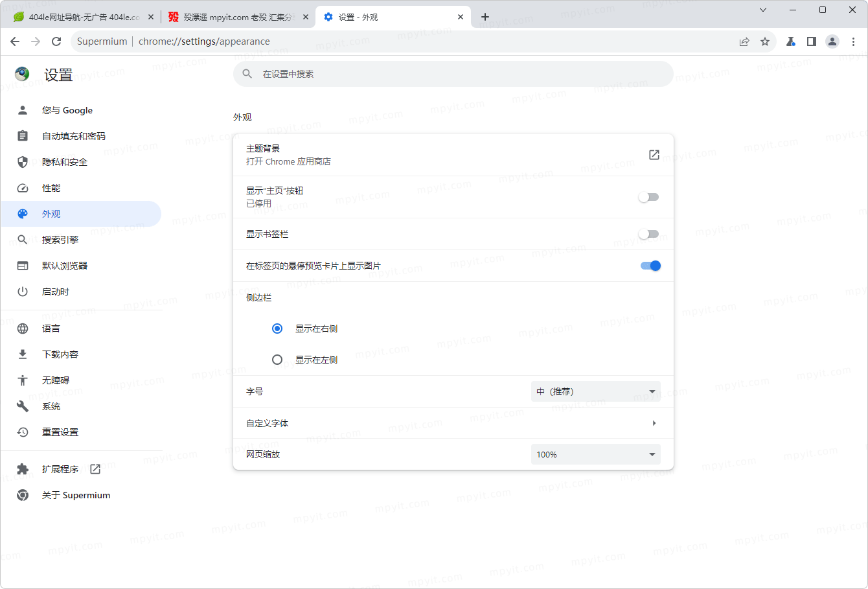The width and height of the screenshot is (868, 589).
Task: Open the theme external-link icon
Action: (654, 155)
